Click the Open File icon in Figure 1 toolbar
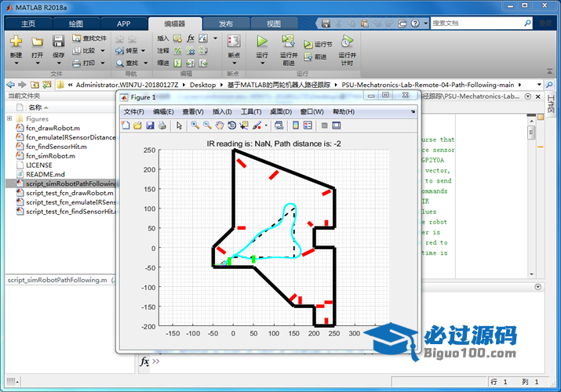This screenshot has width=561, height=392. pos(138,125)
